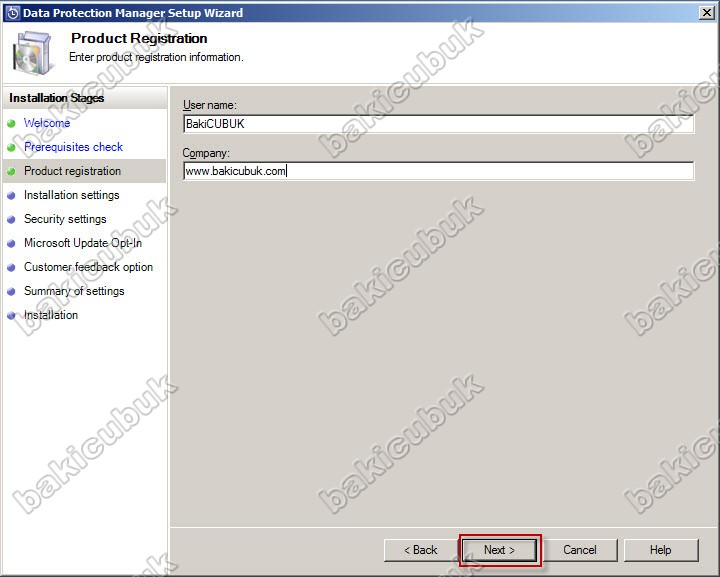The image size is (720, 577).
Task: Open the Welcome stage link
Action: tap(47, 123)
